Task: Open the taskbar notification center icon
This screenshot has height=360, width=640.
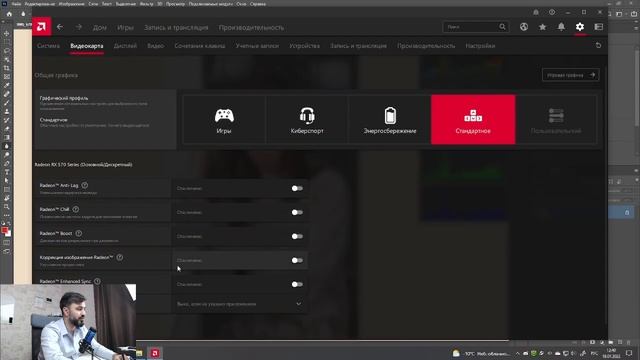Action: click(x=629, y=353)
